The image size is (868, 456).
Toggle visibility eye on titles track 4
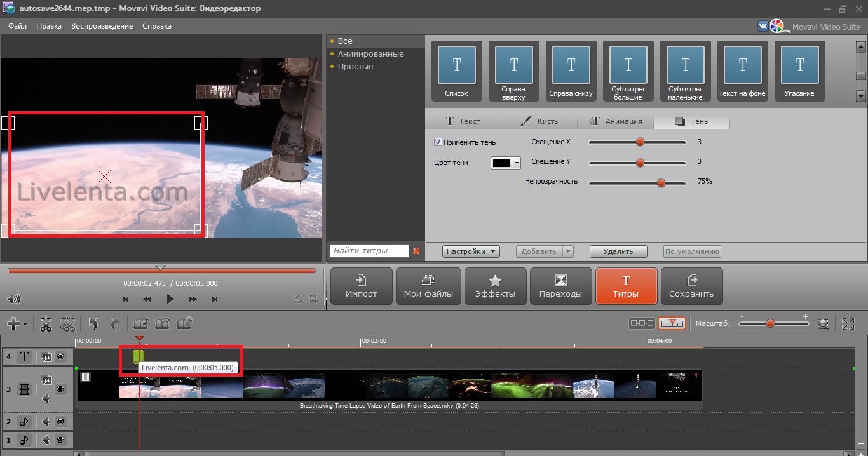(x=60, y=357)
